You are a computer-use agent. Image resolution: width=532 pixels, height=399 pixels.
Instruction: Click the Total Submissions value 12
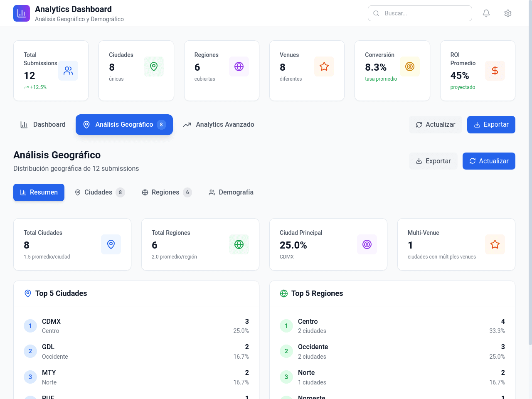pos(30,76)
